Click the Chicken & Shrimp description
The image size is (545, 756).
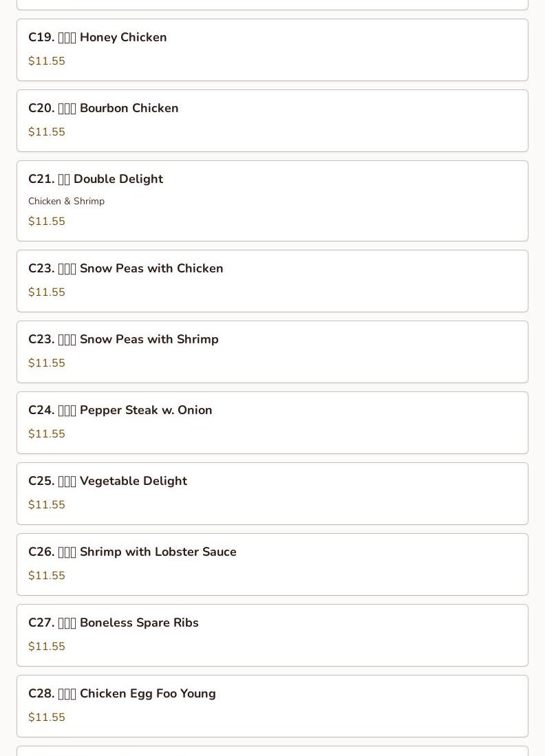67,201
